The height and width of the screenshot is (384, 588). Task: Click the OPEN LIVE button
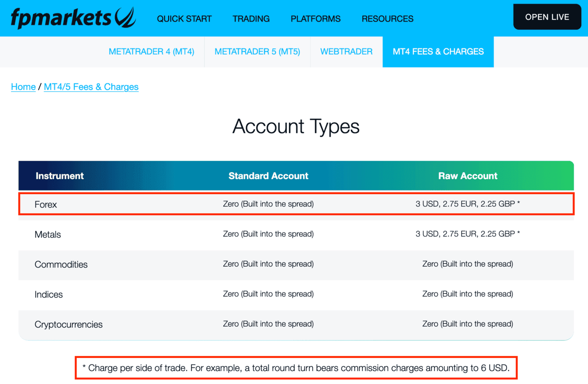tap(547, 17)
